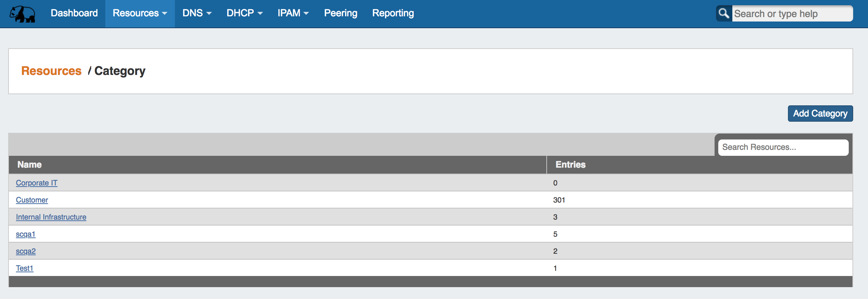Sort table by Entries column header
Image resolution: width=868 pixels, height=299 pixels.
pos(570,165)
